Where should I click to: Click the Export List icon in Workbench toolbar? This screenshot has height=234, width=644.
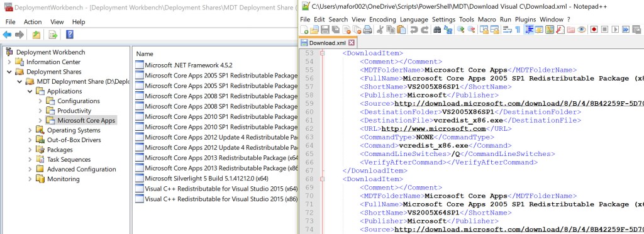click(53, 35)
